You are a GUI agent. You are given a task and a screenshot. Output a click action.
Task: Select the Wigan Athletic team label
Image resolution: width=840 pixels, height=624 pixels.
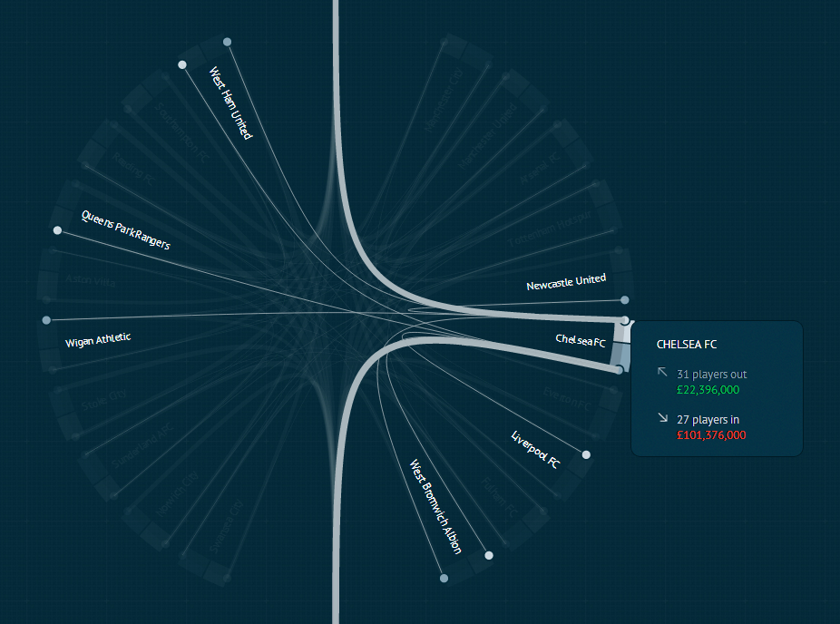pos(98,340)
